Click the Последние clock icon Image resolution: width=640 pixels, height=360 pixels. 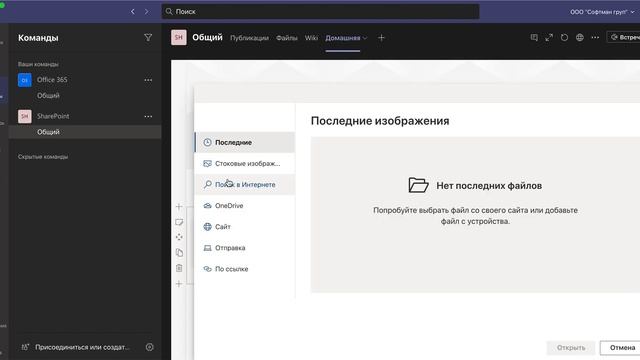pyautogui.click(x=207, y=142)
